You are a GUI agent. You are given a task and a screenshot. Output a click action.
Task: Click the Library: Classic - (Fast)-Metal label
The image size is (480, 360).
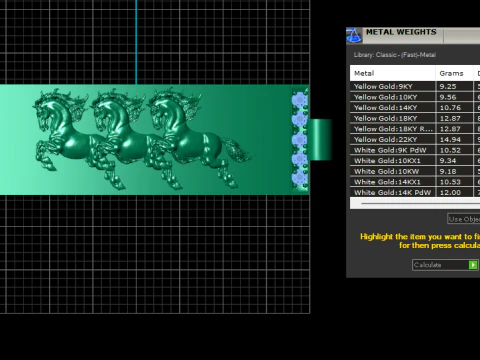coord(395,55)
